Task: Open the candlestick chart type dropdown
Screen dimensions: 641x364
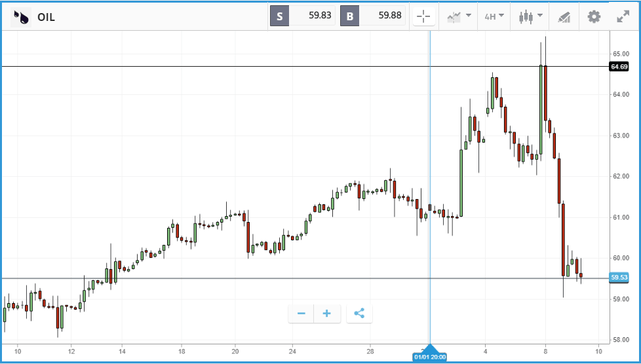Action: click(530, 17)
